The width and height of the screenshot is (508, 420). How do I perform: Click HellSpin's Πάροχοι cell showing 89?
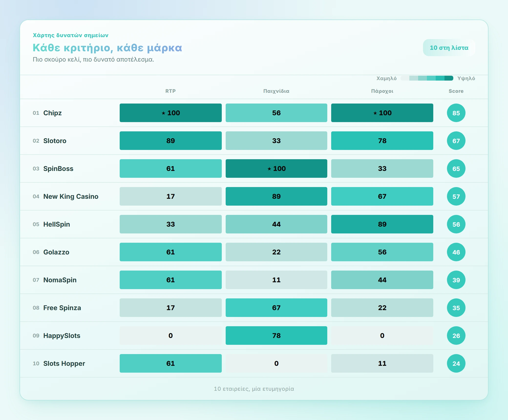382,224
